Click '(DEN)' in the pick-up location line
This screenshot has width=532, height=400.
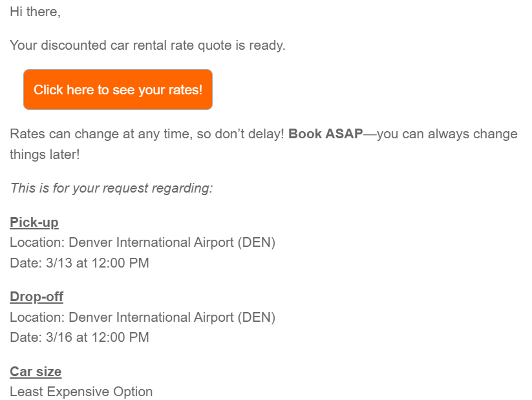pyautogui.click(x=257, y=243)
